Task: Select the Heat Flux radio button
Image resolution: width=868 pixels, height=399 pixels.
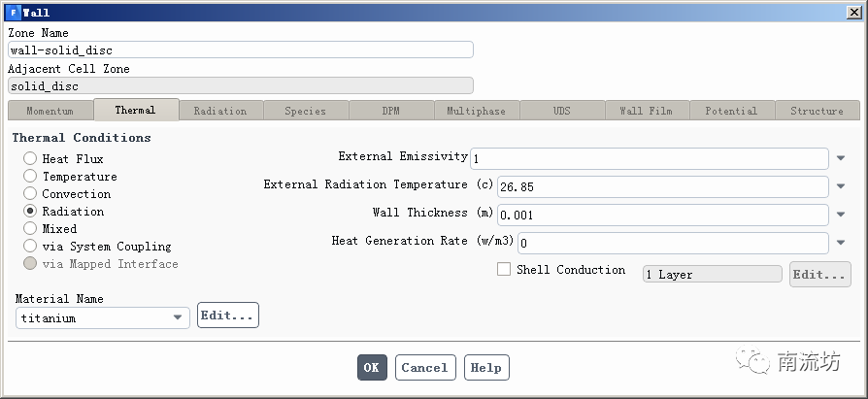Action: [31, 159]
